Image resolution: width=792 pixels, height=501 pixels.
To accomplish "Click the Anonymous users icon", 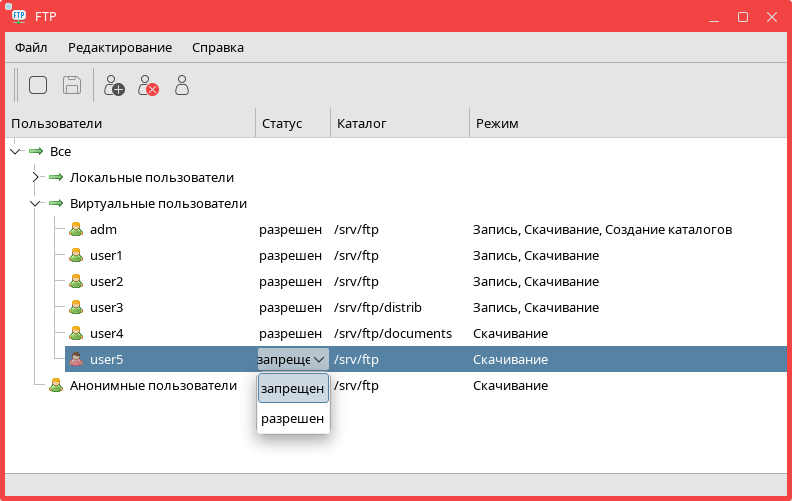I will pos(55,386).
